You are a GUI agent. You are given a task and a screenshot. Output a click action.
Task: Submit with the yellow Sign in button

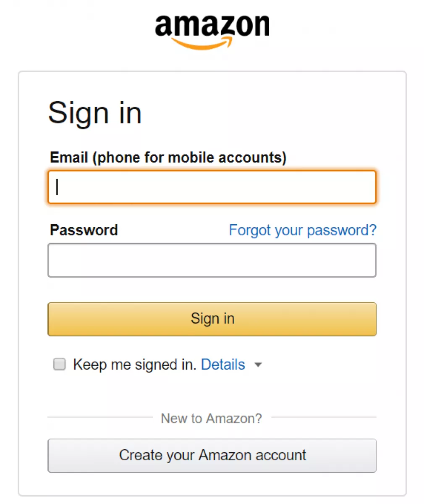(x=212, y=319)
